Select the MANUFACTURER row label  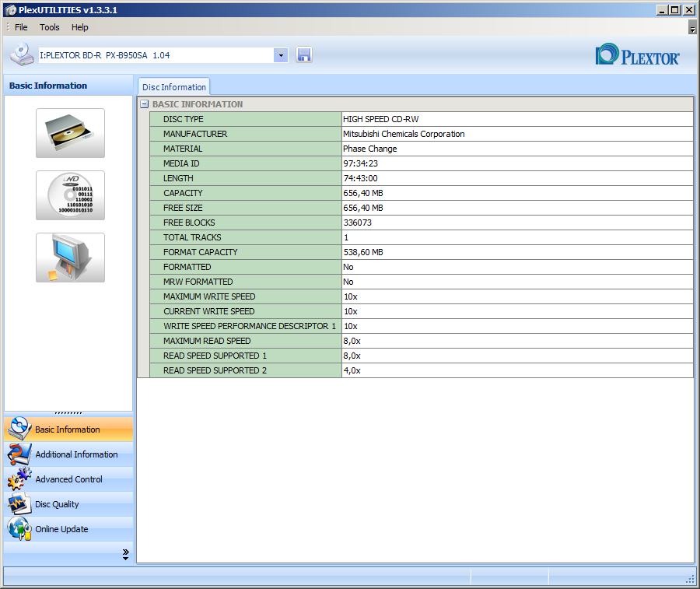coord(195,134)
